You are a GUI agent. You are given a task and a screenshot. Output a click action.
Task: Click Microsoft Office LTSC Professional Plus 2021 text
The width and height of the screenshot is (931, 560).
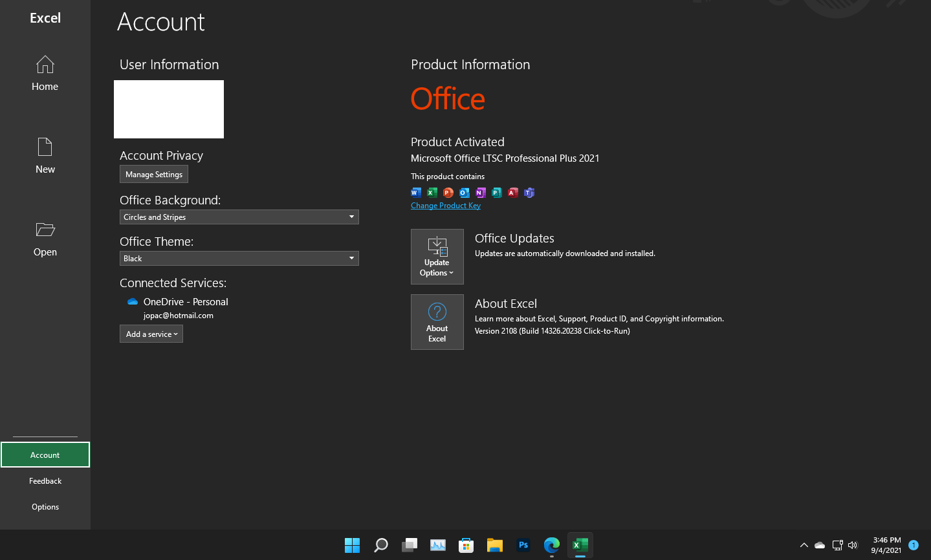pos(505,158)
